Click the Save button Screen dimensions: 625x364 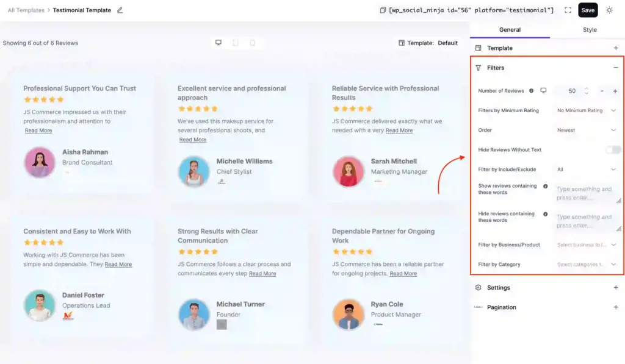click(x=587, y=10)
